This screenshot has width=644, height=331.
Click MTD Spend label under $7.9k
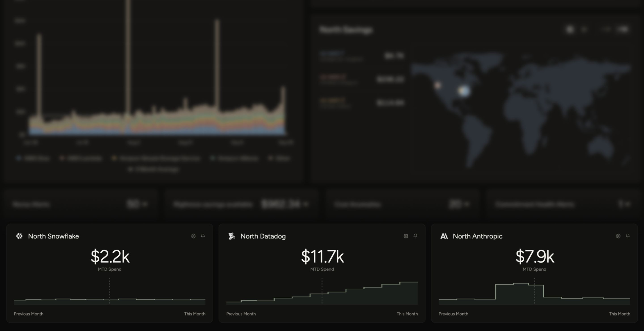[534, 269]
